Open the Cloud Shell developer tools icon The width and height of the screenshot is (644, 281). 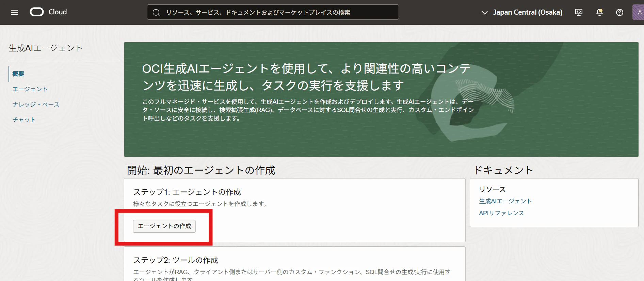(579, 13)
